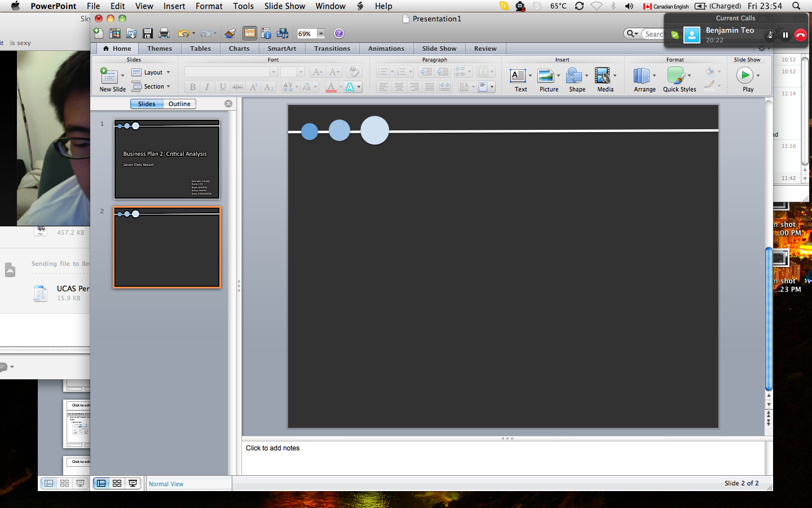Insert a Text box from the ribbon
812x508 pixels.
coord(520,80)
